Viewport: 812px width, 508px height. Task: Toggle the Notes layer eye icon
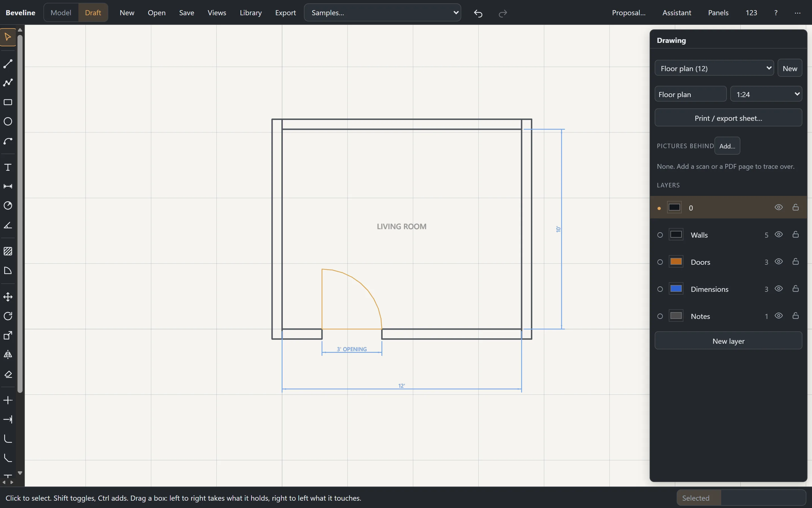coord(778,316)
